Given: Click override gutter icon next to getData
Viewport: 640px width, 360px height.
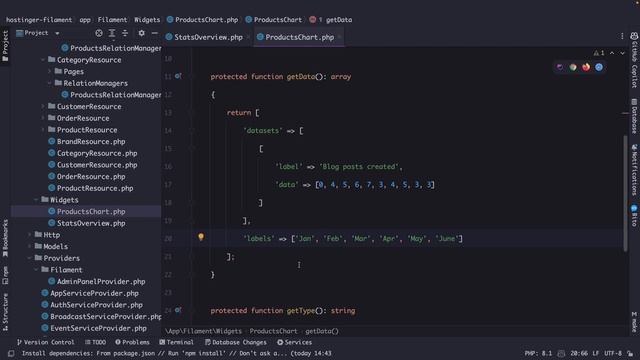Looking at the screenshot, I should [178, 76].
